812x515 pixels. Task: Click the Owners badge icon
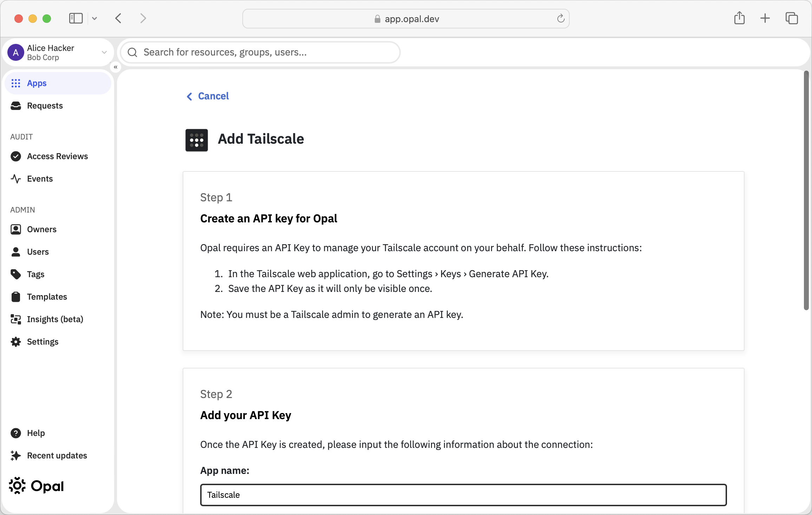16,229
